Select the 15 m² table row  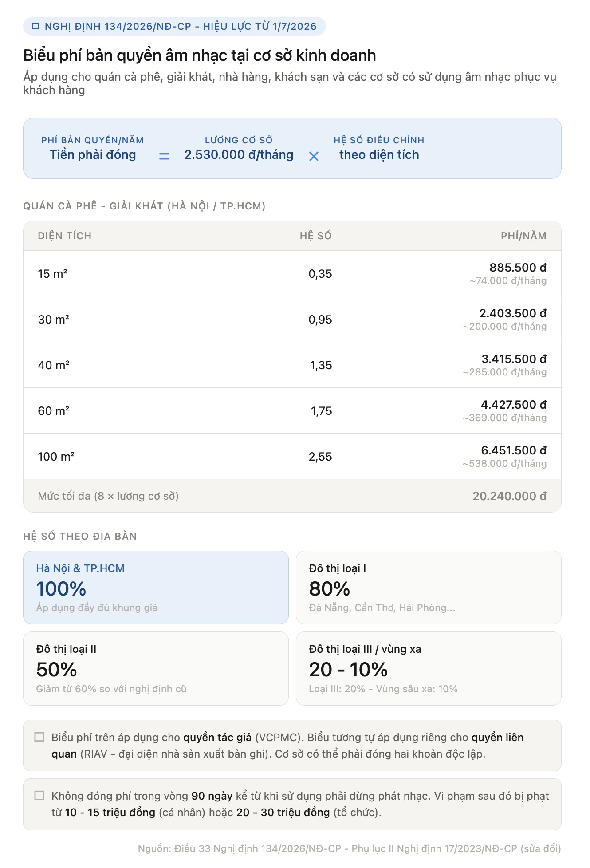point(292,273)
